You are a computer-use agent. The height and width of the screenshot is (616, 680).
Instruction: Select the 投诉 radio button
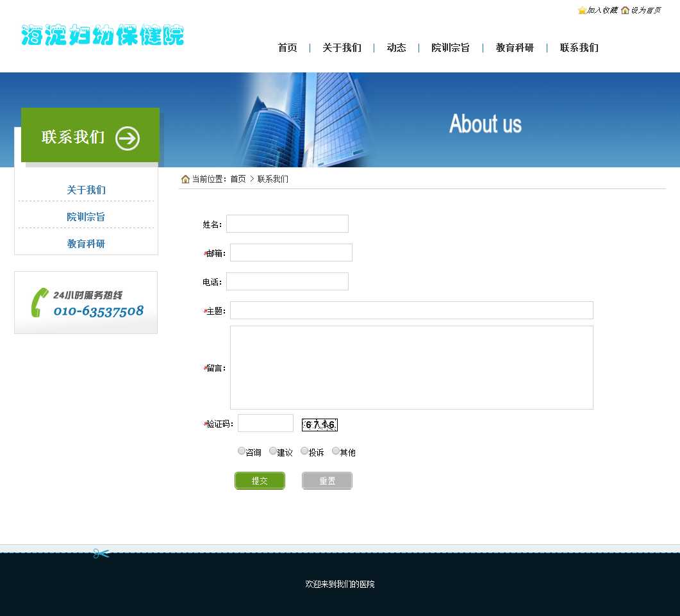(x=304, y=451)
